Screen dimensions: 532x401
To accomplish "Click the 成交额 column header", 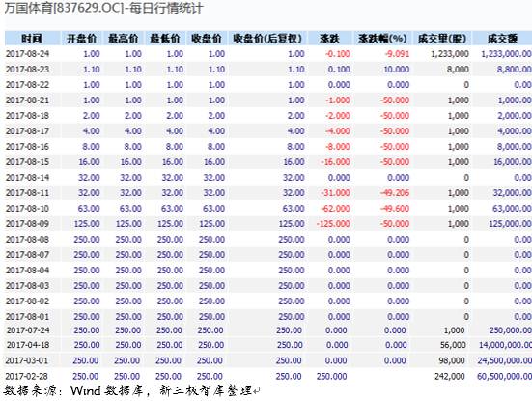I will click(502, 39).
